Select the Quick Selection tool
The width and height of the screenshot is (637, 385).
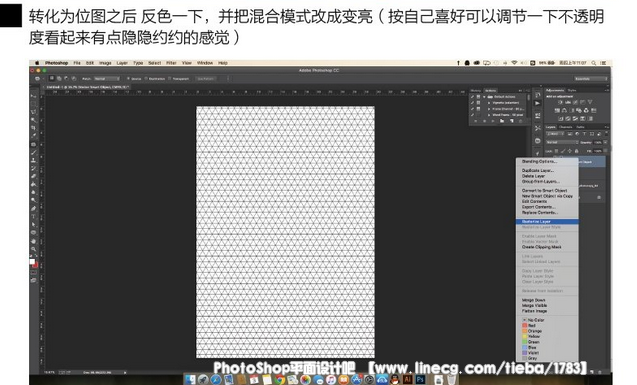[x=33, y=120]
